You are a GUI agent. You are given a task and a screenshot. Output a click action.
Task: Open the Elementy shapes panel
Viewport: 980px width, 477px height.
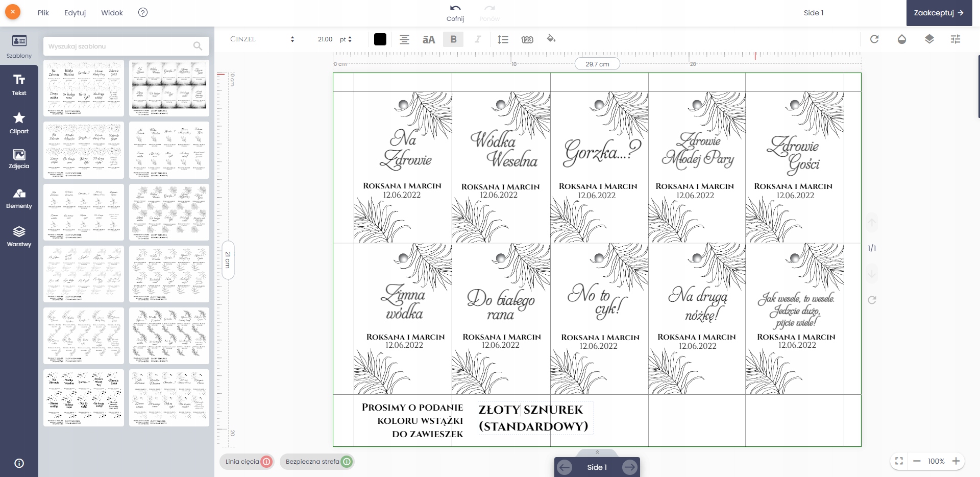tap(19, 198)
